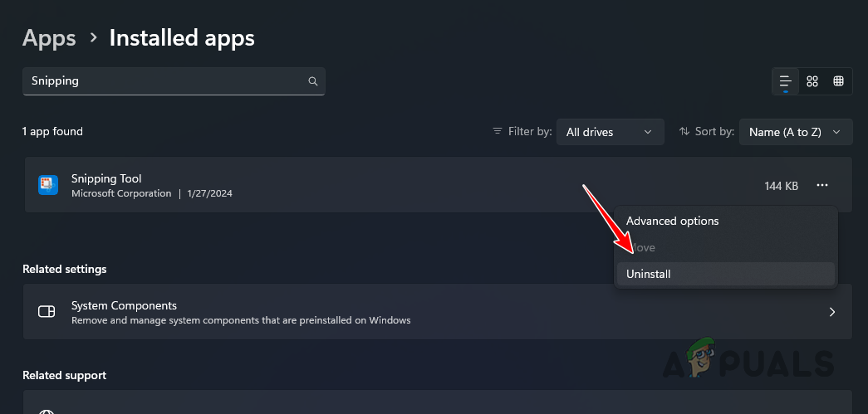This screenshot has width=868, height=414.
Task: Click the greyed-out Move menu entry
Action: (645, 248)
